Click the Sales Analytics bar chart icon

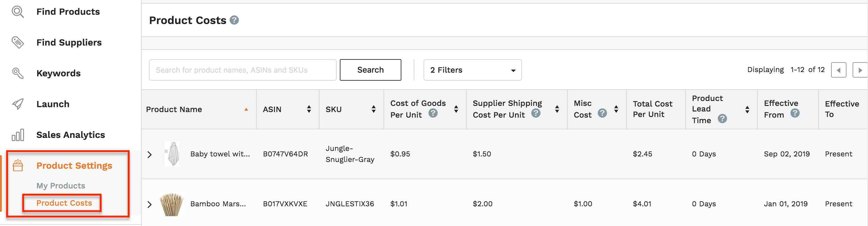tap(18, 135)
